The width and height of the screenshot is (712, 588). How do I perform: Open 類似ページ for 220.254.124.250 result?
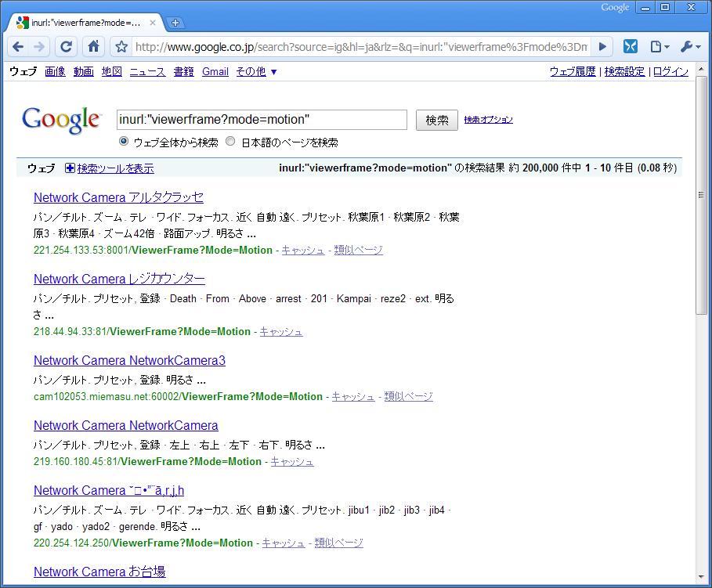click(338, 543)
